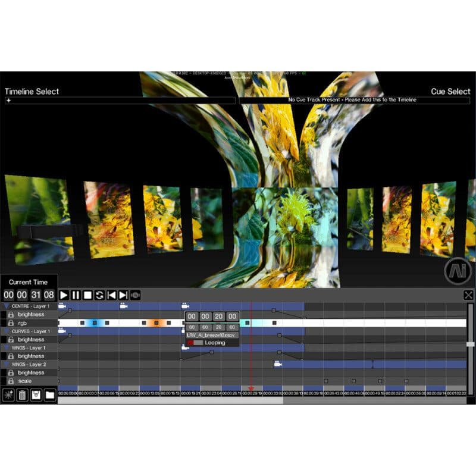Viewport: 476px width, 476px height.
Task: Click the save timeline icon
Action: coord(36,395)
